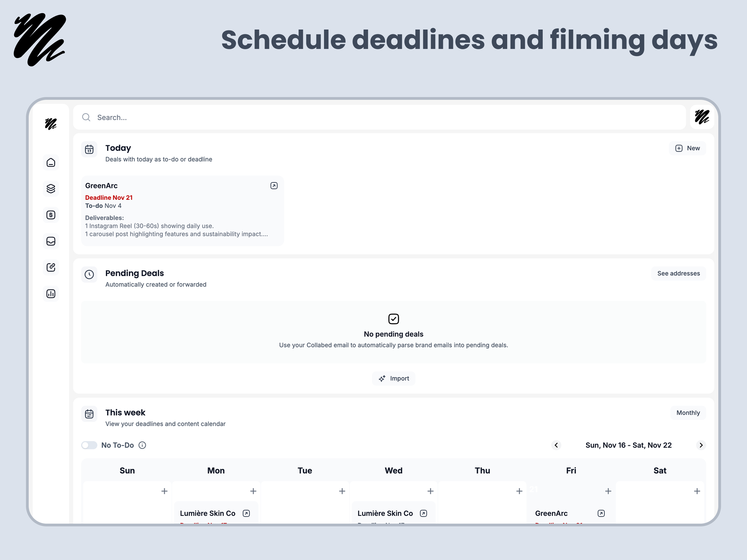The width and height of the screenshot is (747, 560).
Task: Click the Deadline Nov 21 text
Action: tap(109, 198)
